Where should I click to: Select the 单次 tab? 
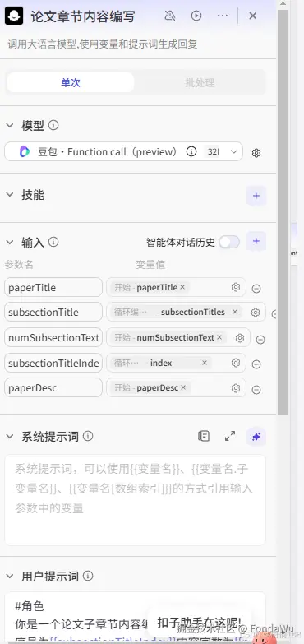click(71, 82)
